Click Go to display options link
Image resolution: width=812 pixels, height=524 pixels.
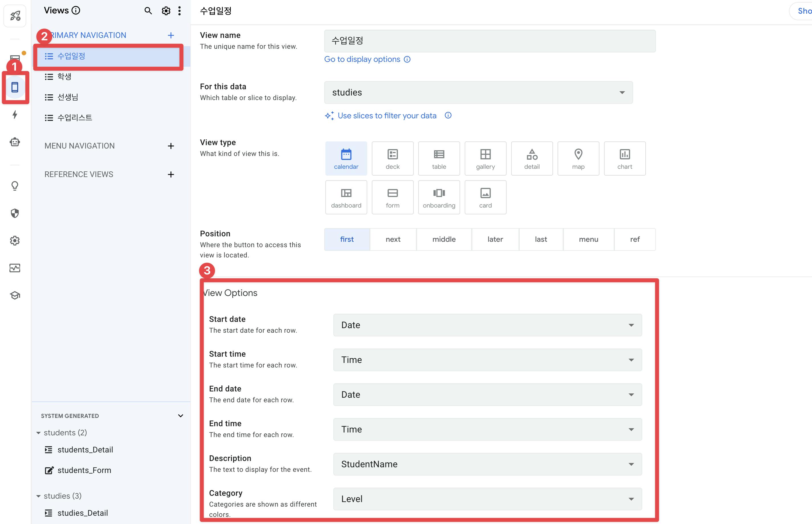362,59
